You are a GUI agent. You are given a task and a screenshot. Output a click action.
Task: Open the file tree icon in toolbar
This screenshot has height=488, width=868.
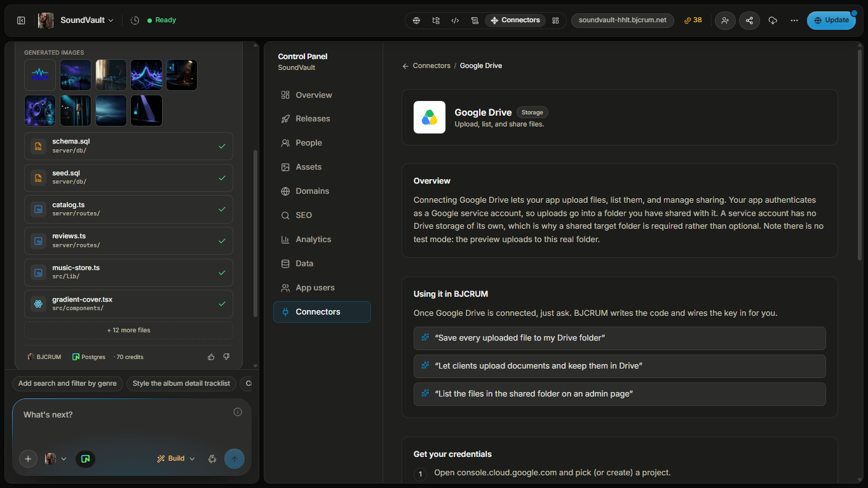coord(436,20)
